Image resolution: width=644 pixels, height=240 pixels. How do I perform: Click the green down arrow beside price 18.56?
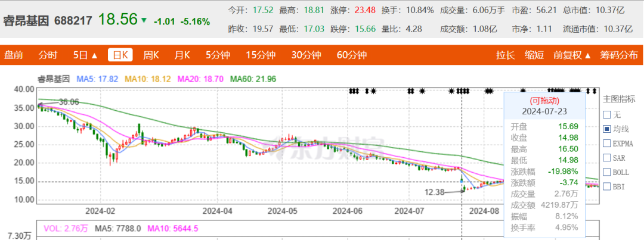tap(144, 20)
